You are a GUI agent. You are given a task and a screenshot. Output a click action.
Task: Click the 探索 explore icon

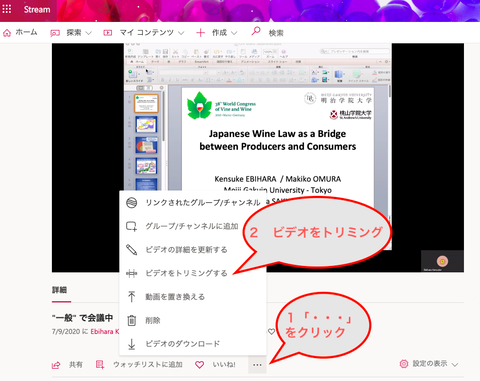pyautogui.click(x=55, y=33)
